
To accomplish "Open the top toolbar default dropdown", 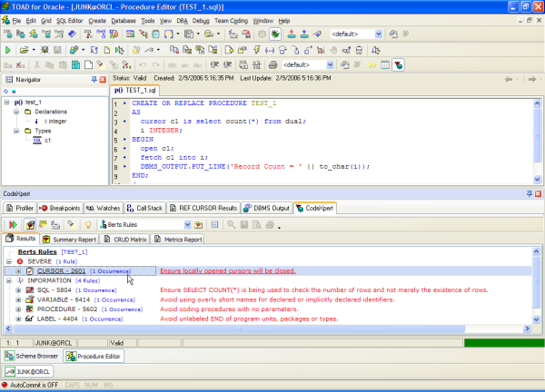I will (x=379, y=34).
